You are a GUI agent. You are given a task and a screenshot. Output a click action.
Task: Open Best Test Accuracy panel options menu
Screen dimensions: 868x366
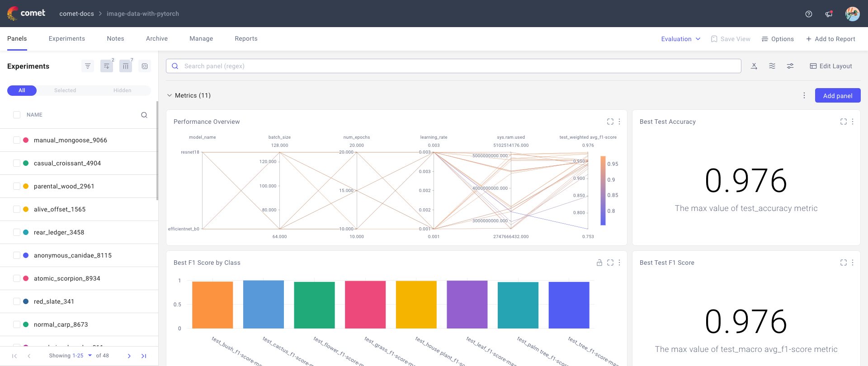click(x=853, y=122)
